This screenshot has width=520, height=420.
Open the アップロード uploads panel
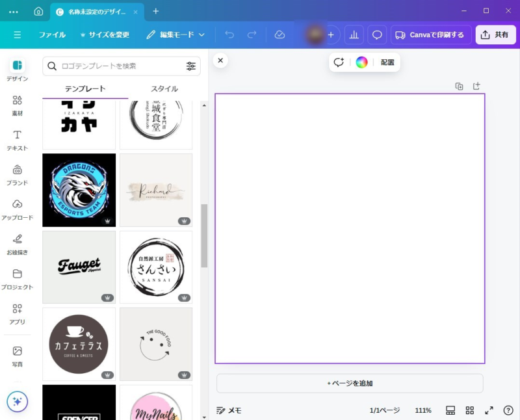click(x=18, y=209)
